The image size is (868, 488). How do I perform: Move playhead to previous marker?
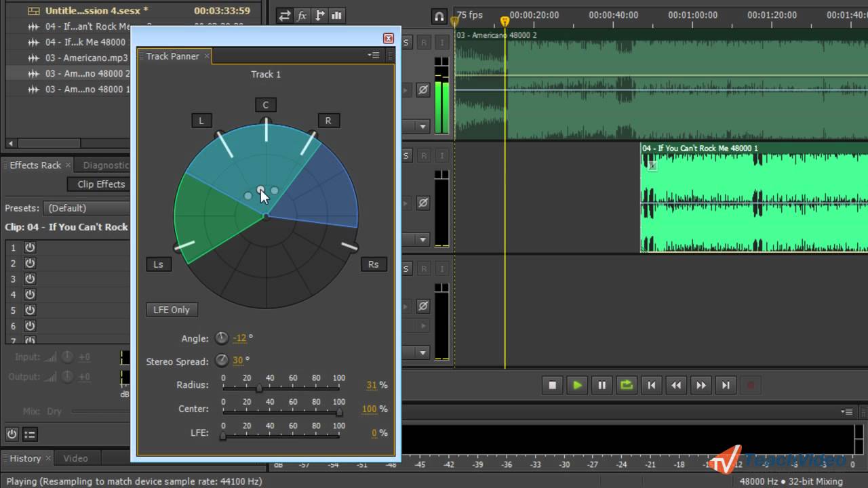[x=651, y=385]
